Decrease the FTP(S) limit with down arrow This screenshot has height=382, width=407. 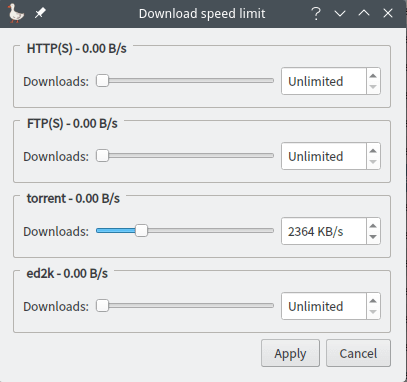tap(373, 162)
